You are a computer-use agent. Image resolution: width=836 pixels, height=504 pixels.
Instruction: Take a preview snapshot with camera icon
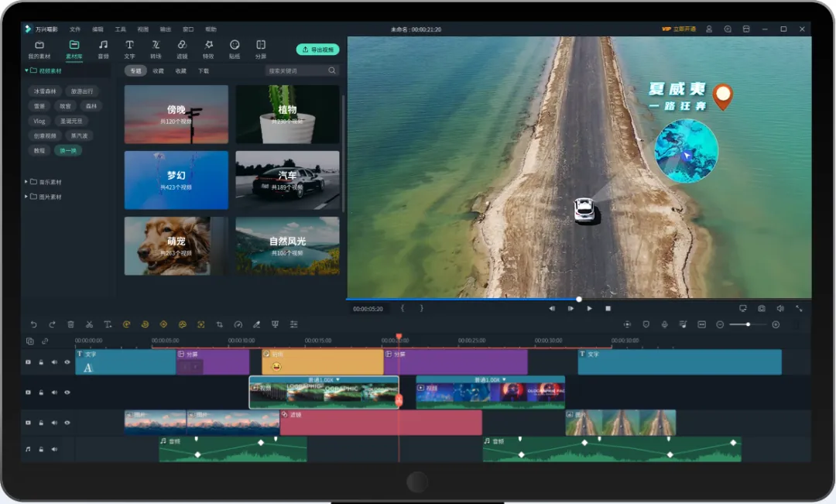(x=762, y=308)
